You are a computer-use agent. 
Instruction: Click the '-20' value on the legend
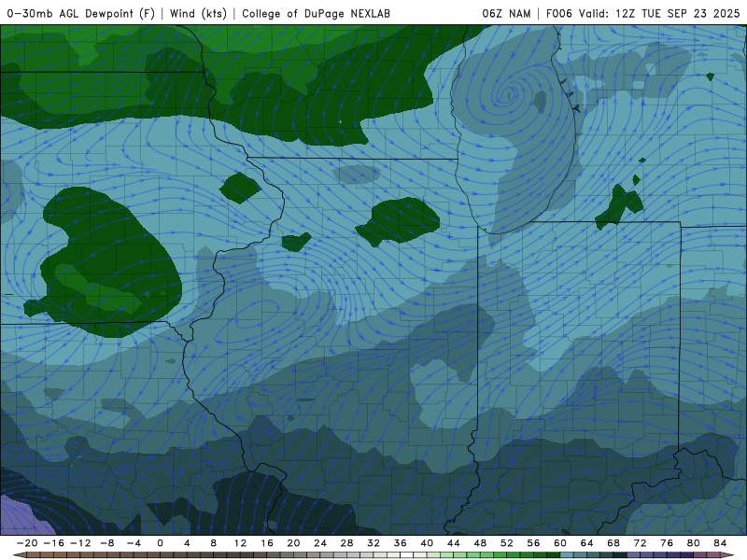point(27,543)
